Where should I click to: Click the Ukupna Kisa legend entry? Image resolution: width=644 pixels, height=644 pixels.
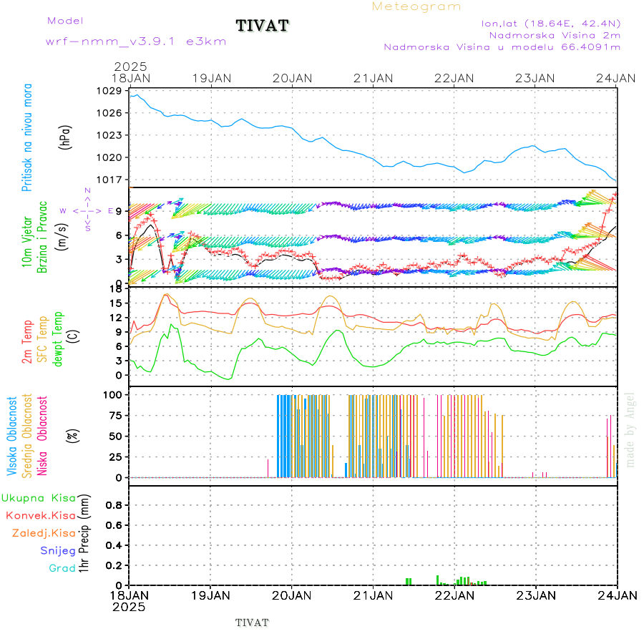[x=38, y=498]
